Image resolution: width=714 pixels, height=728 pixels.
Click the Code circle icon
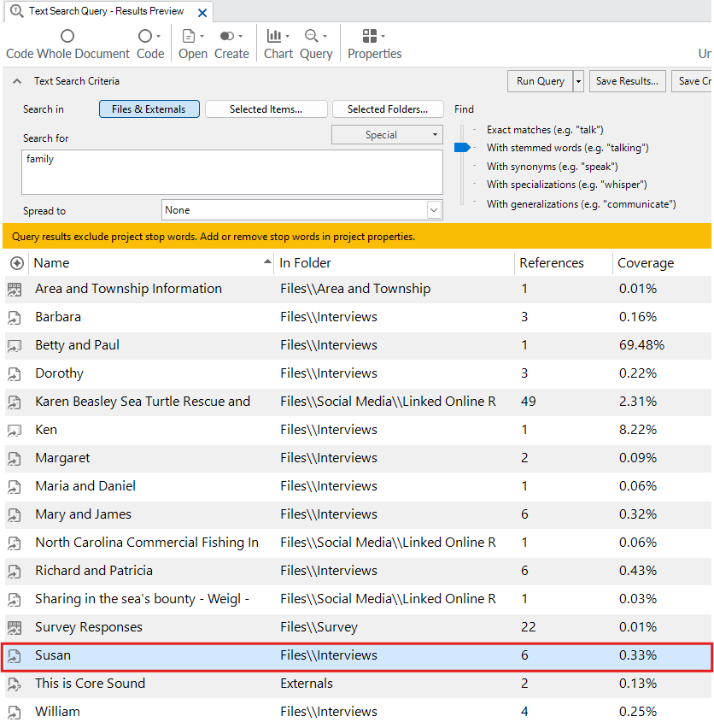point(144,36)
